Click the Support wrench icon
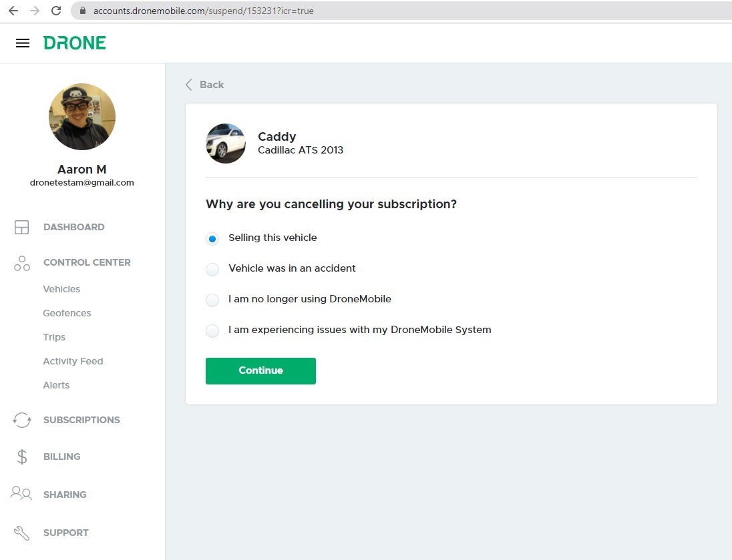 click(x=22, y=533)
